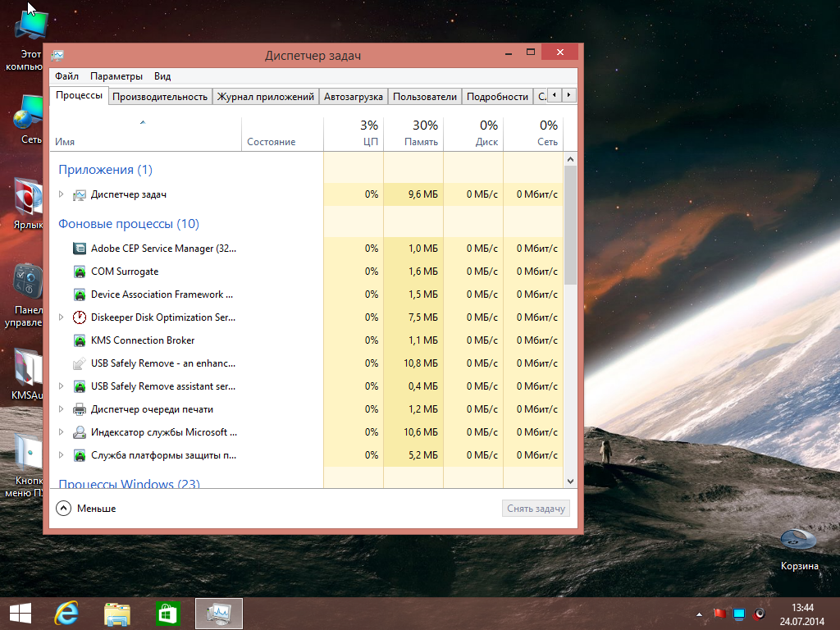
Task: Click the scrollbar up arrow
Action: click(x=571, y=159)
